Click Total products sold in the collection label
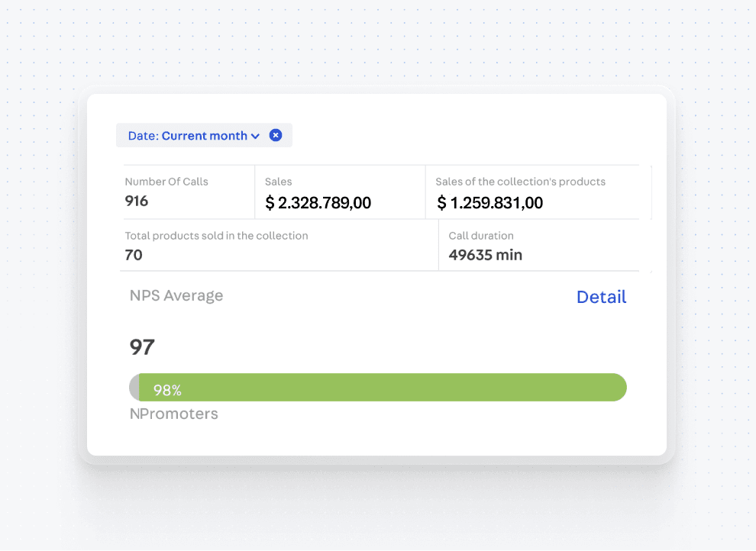This screenshot has width=756, height=551. click(x=216, y=236)
